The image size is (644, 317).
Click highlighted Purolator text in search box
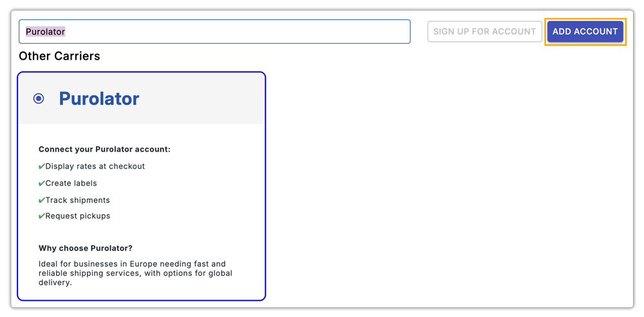[45, 32]
